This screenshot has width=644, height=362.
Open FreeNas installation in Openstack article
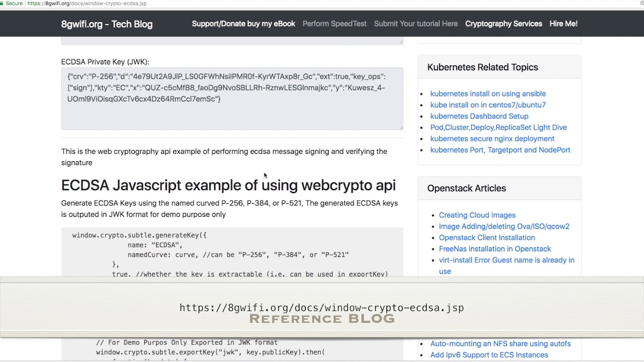495,249
